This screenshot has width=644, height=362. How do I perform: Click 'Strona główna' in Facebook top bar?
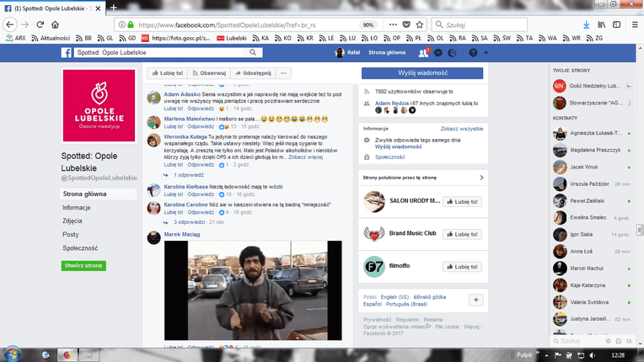coord(387,52)
